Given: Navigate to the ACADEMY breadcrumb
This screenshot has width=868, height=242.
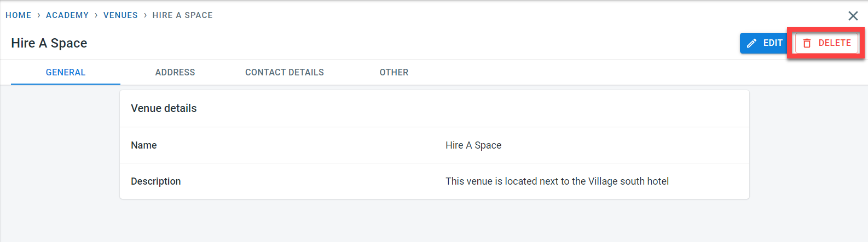Looking at the screenshot, I should pyautogui.click(x=67, y=15).
